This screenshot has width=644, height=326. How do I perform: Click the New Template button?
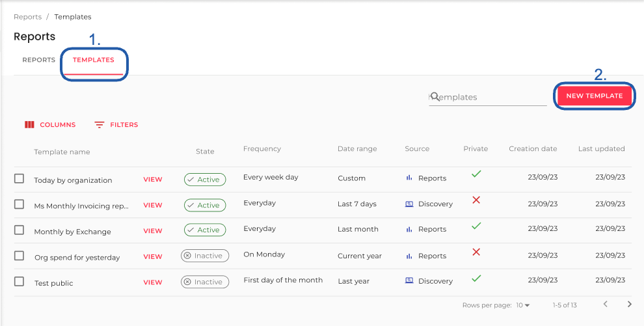coord(595,96)
